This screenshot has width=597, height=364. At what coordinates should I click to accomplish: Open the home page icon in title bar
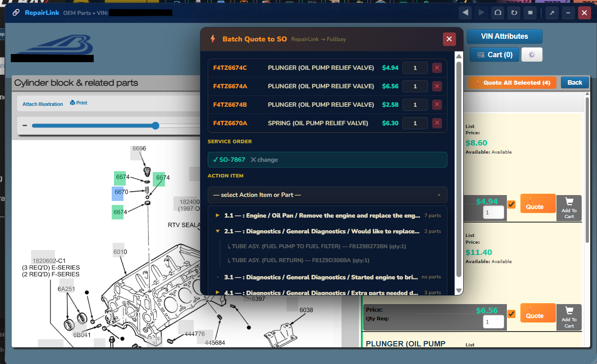coord(497,13)
